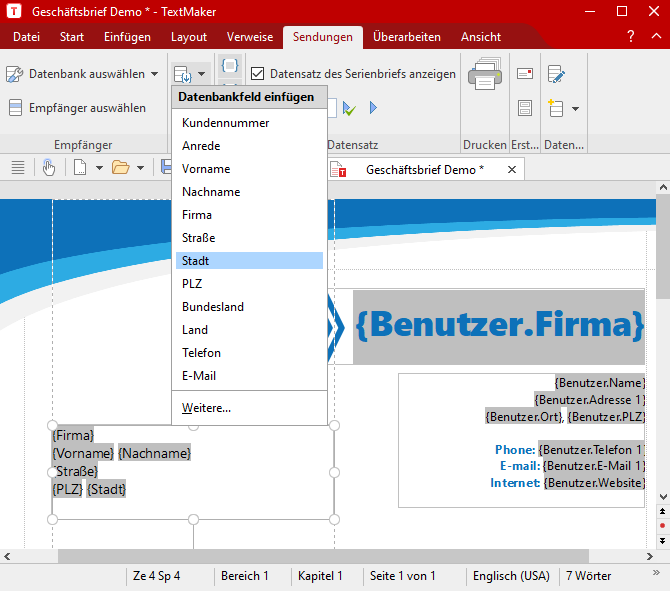Click the new database icon

pyautogui.click(x=555, y=108)
